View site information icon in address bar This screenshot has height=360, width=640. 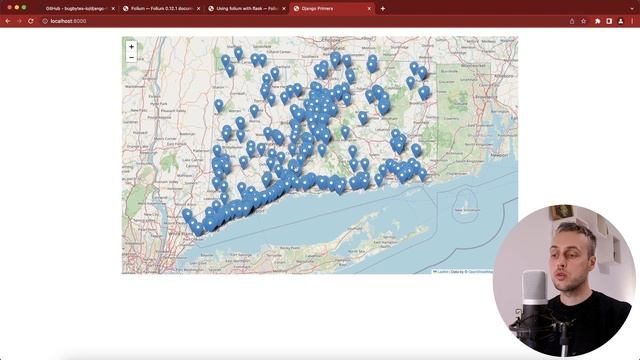(45, 21)
